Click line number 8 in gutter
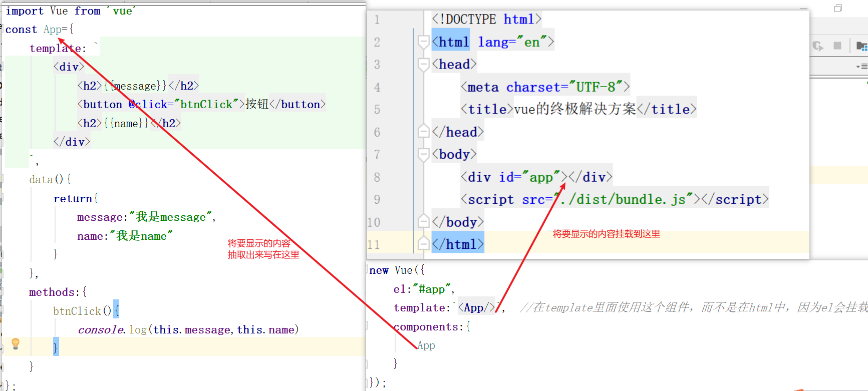The width and height of the screenshot is (868, 391). [x=377, y=177]
